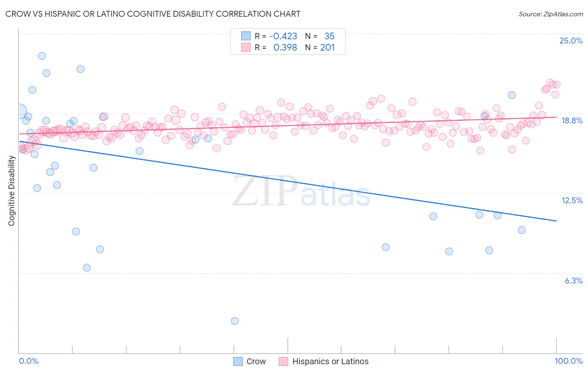Click the 18.8% y-axis label
This screenshot has width=588, height=373.
pyautogui.click(x=572, y=120)
